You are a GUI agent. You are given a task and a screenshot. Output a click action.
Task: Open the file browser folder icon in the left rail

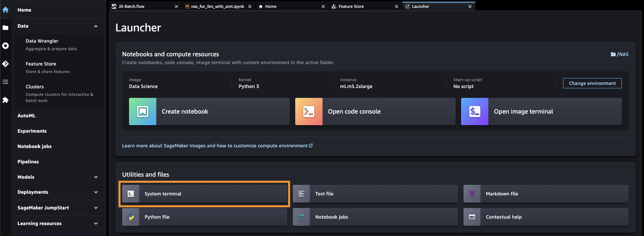[x=5, y=28]
